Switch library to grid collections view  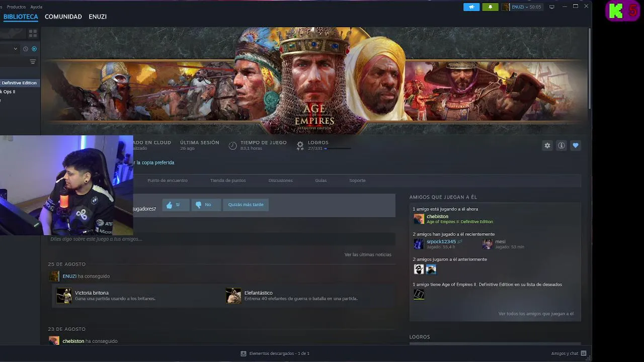[x=33, y=33]
